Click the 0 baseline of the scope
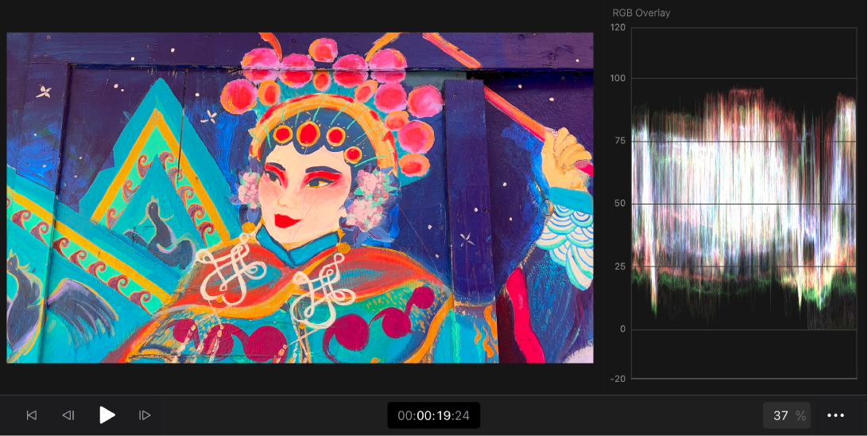868x436 pixels. pos(743,329)
